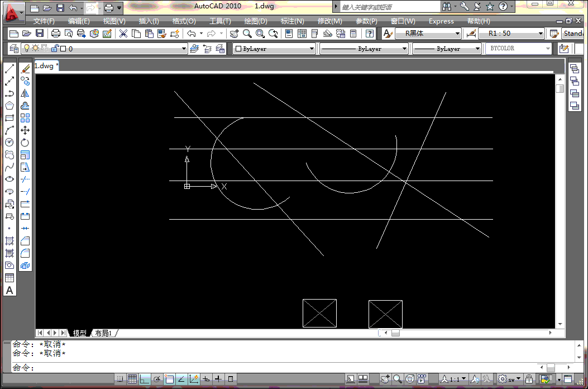Open the Express menu

441,21
